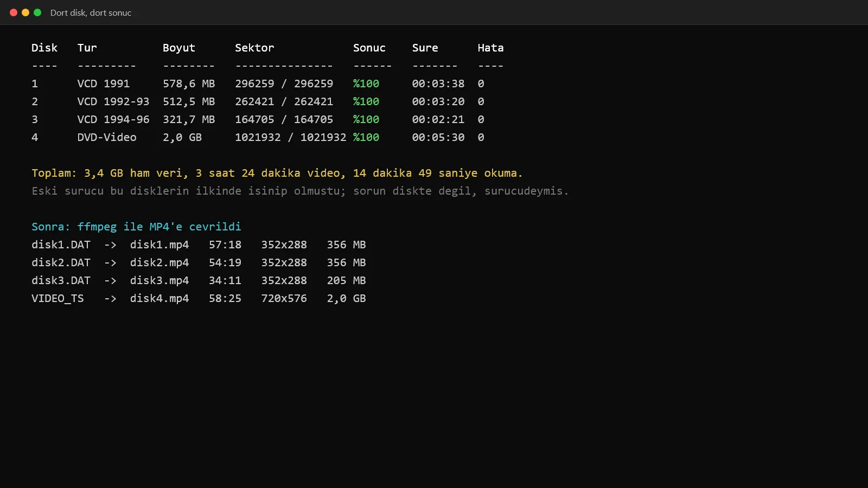Select the 'VIDEO_TS' source name
The image size is (868, 488).
pos(58,298)
